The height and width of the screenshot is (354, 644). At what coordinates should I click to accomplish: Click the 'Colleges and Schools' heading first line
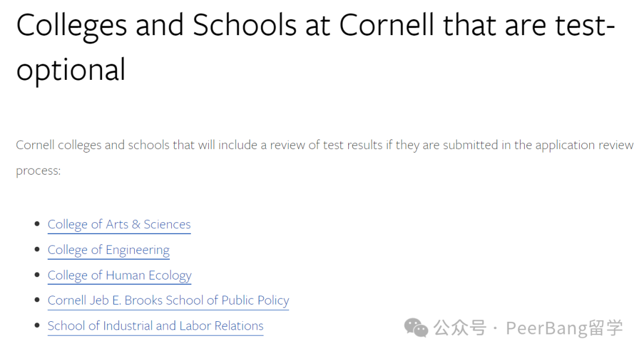[315, 26]
